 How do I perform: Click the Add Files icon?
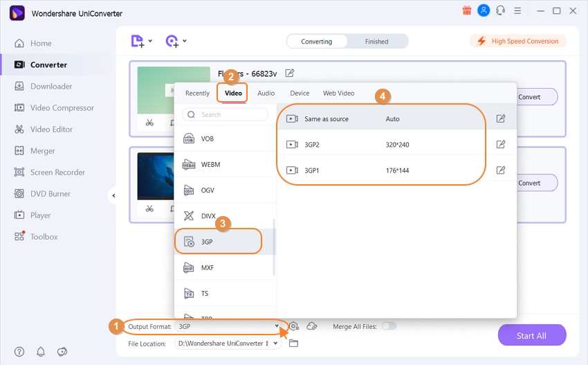[137, 41]
